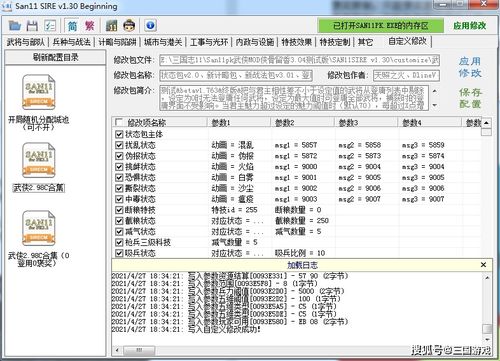This screenshot has width=500, height=361.
Task: Click the blue 应用修改 button at right
Action: pos(470,67)
